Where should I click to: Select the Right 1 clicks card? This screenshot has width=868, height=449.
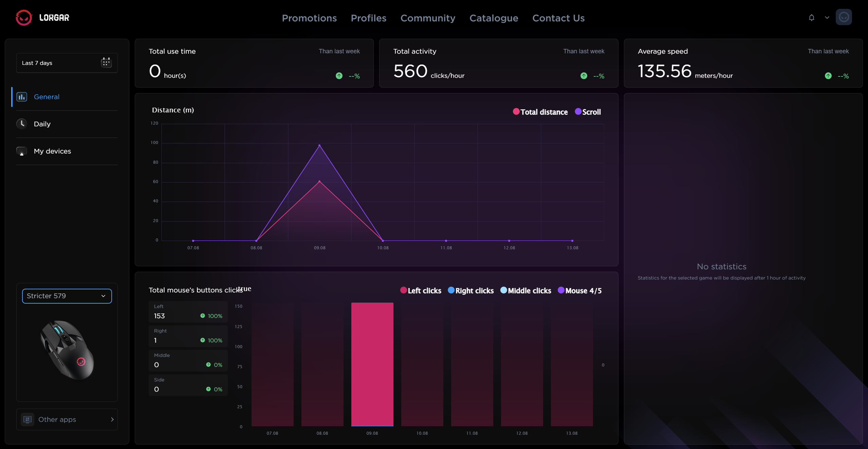[x=188, y=336]
